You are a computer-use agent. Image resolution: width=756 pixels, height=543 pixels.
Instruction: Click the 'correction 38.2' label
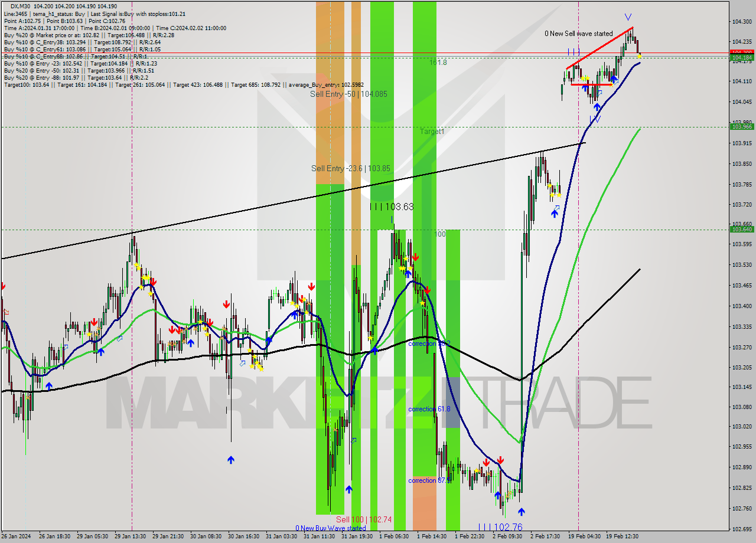[x=429, y=344]
